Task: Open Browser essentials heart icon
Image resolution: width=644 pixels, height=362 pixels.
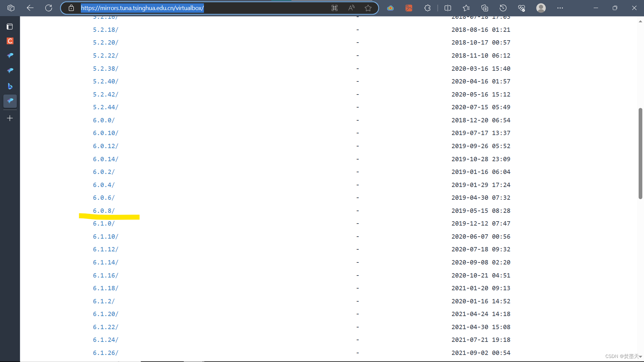Action: coord(522,8)
